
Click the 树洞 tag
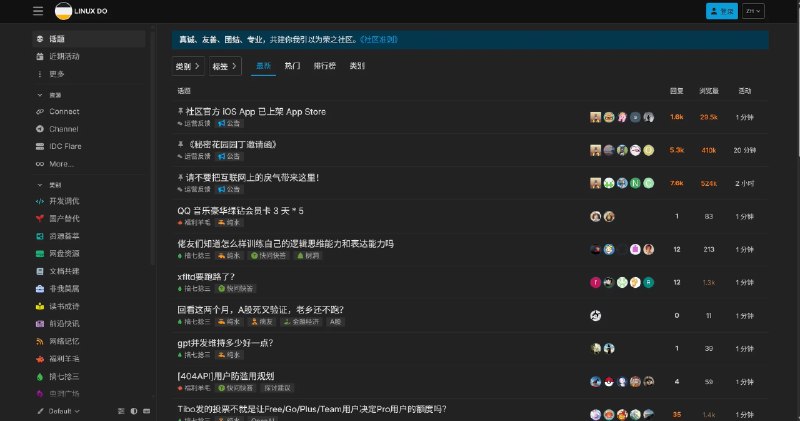(308, 256)
